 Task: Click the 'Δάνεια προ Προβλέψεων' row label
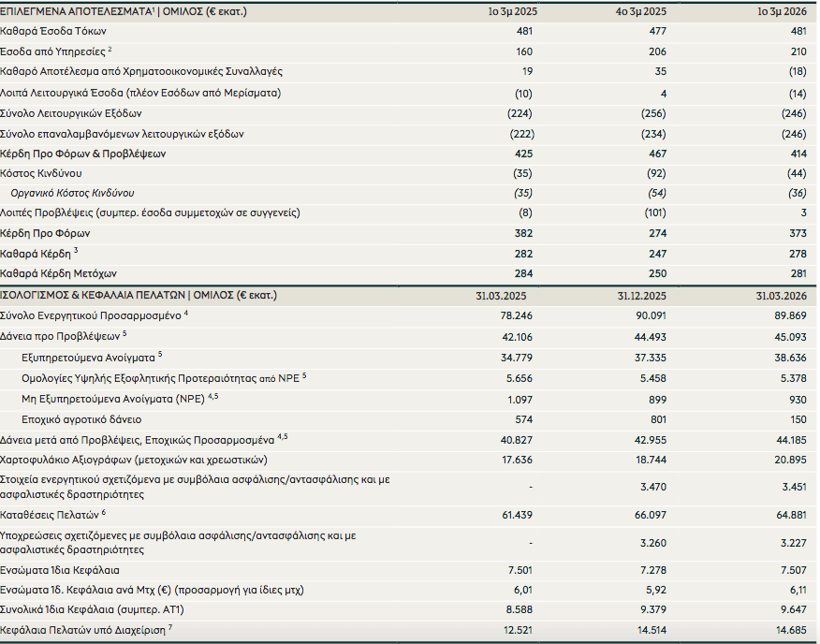[x=61, y=335]
